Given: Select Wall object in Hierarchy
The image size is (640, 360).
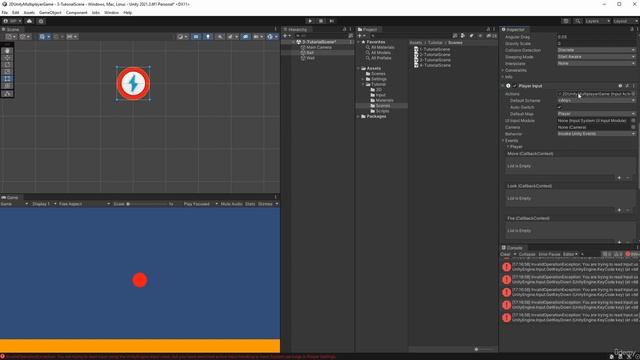Looking at the screenshot, I should (x=310, y=58).
